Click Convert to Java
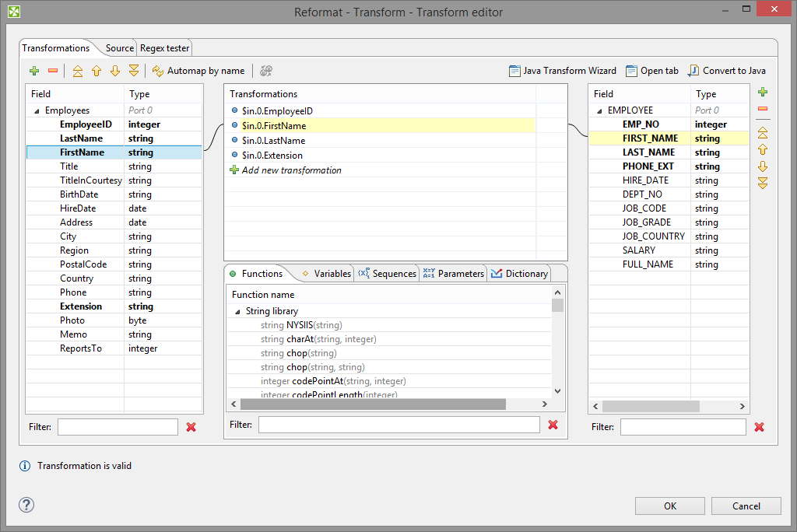The height and width of the screenshot is (532, 797). tap(727, 71)
